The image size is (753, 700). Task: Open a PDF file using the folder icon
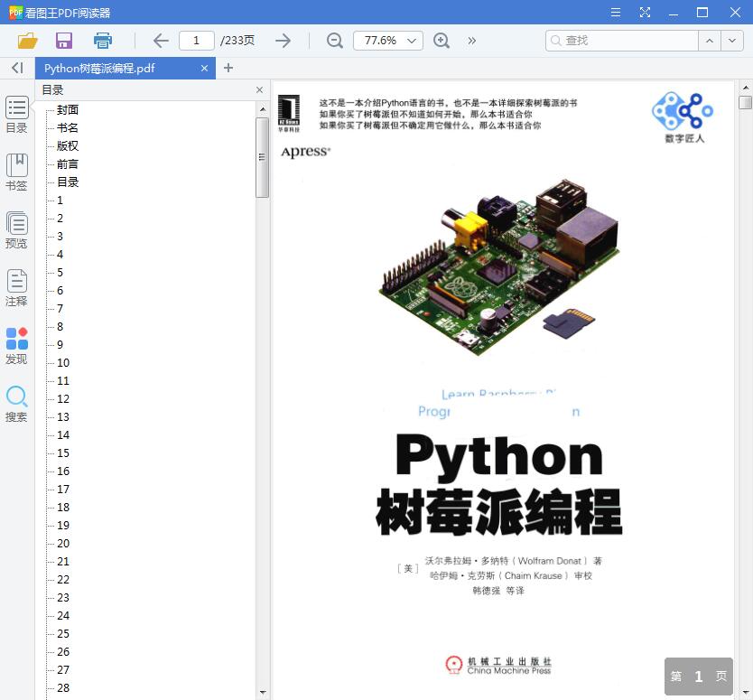(x=28, y=41)
